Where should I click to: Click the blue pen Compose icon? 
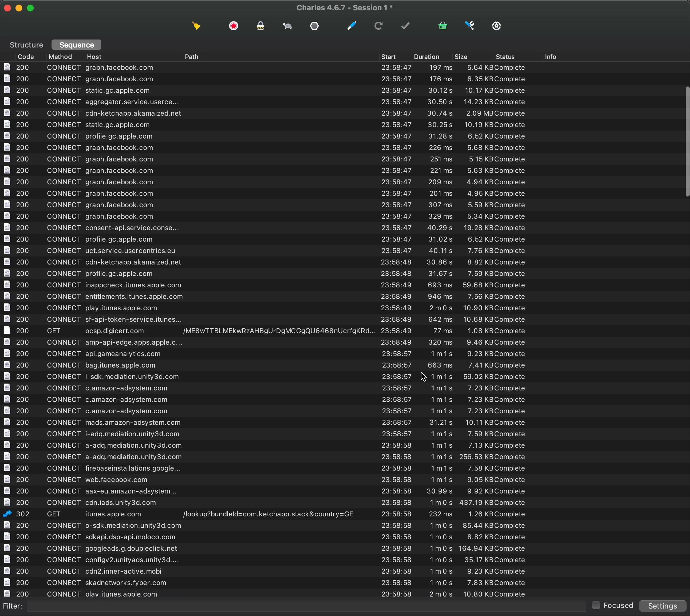[x=351, y=26]
